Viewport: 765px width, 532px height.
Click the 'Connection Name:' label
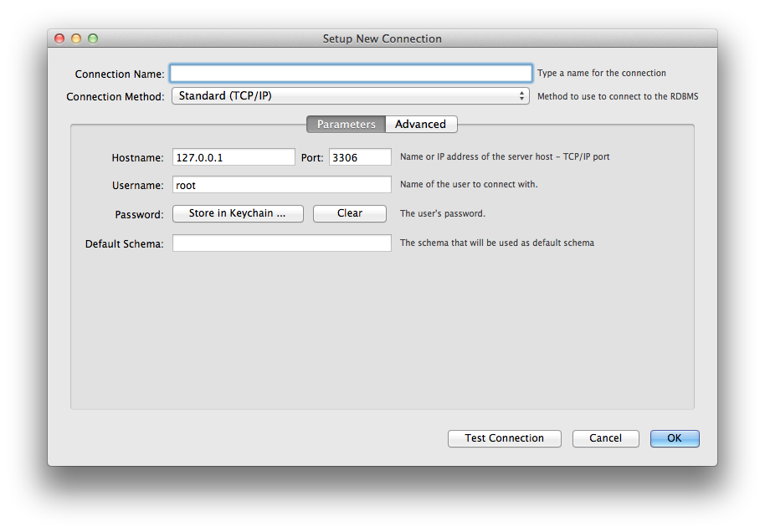(120, 74)
